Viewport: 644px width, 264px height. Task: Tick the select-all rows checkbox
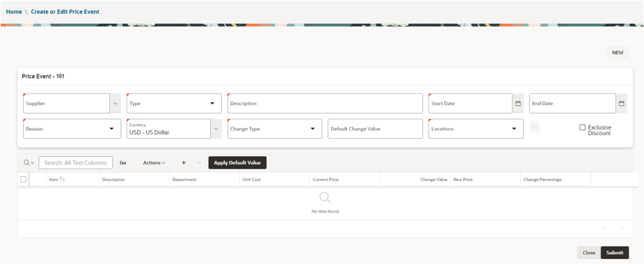[x=24, y=179]
